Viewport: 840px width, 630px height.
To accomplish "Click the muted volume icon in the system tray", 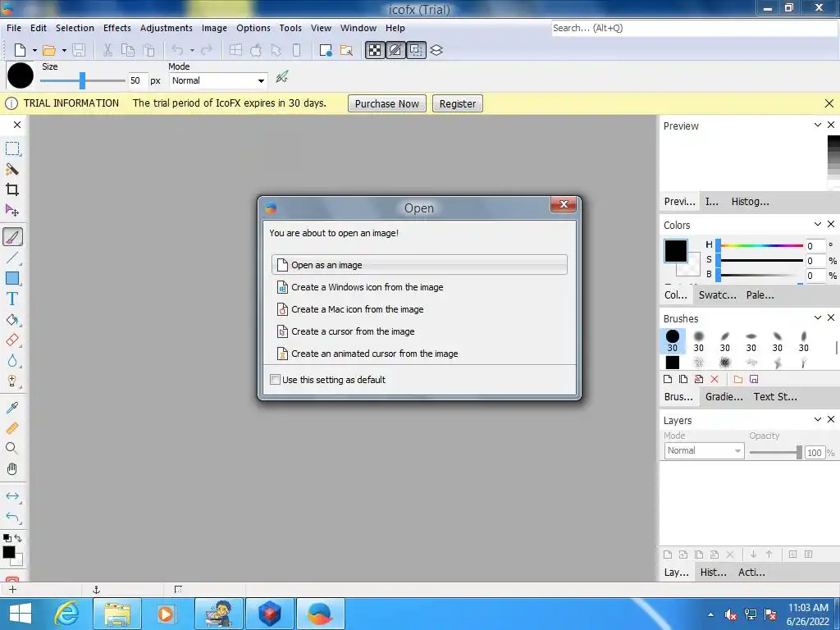I will (730, 614).
